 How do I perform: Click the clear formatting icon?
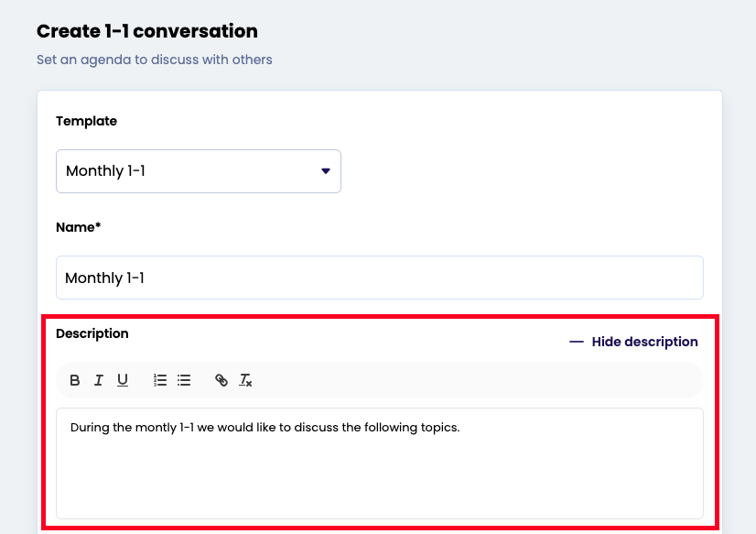pos(245,380)
